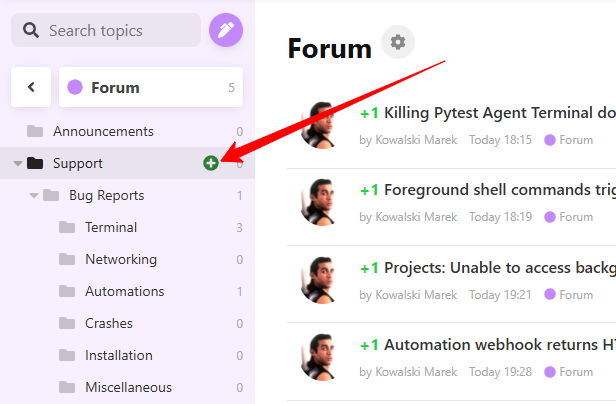This screenshot has width=616, height=404.
Task: Click the search magnifier icon
Action: click(31, 30)
